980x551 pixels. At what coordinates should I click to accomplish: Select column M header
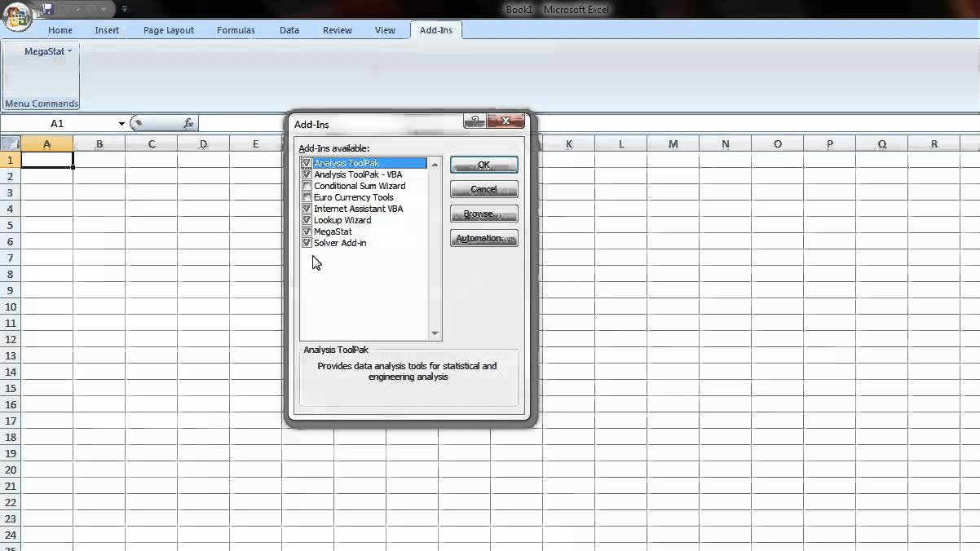point(673,144)
